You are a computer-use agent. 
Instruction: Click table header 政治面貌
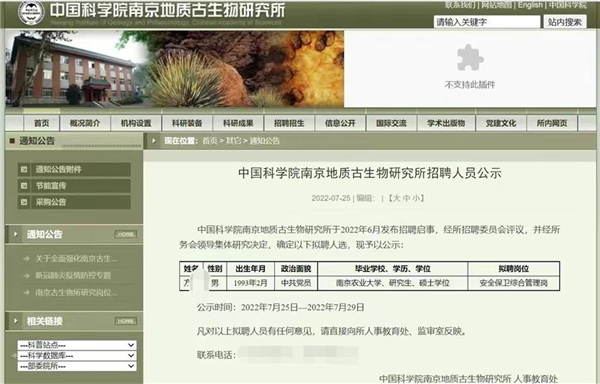[x=296, y=269]
